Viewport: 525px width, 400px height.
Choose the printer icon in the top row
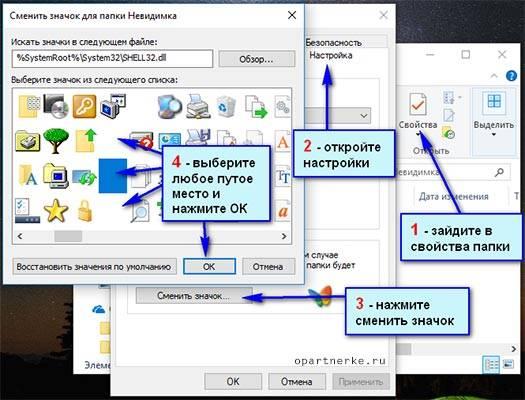point(198,106)
